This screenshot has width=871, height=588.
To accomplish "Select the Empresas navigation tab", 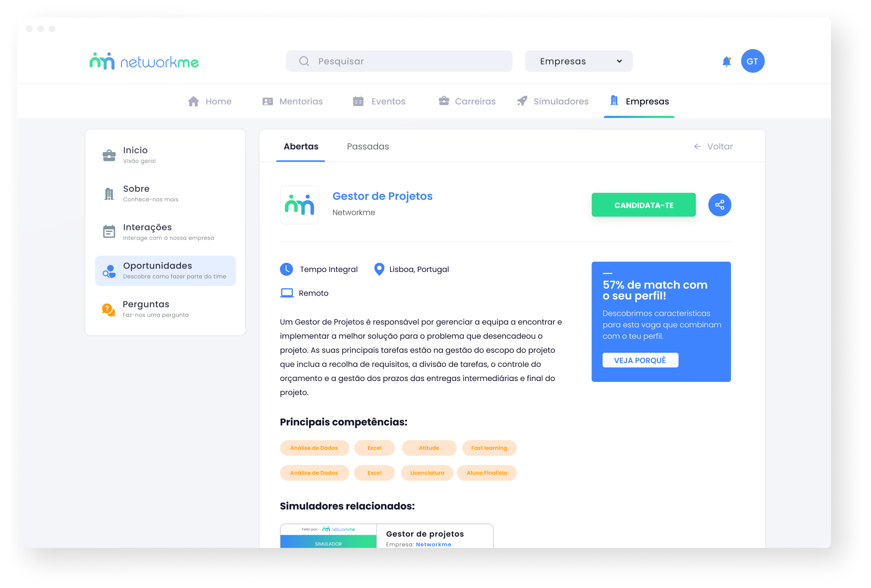I will pyautogui.click(x=639, y=101).
